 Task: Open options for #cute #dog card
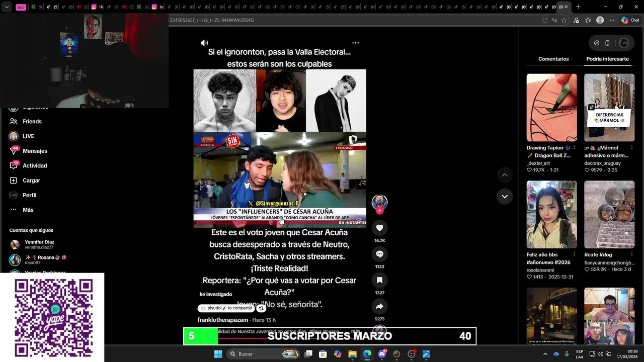pyautogui.click(x=631, y=254)
